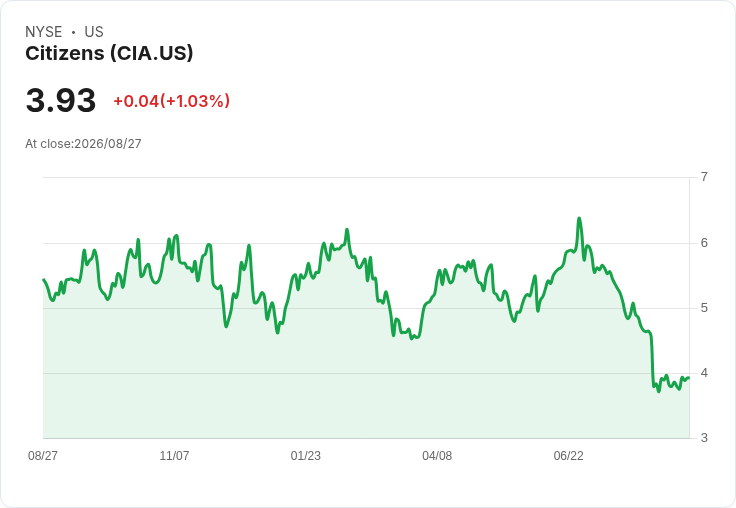Click the At close date text
The image size is (736, 508).
tap(83, 144)
